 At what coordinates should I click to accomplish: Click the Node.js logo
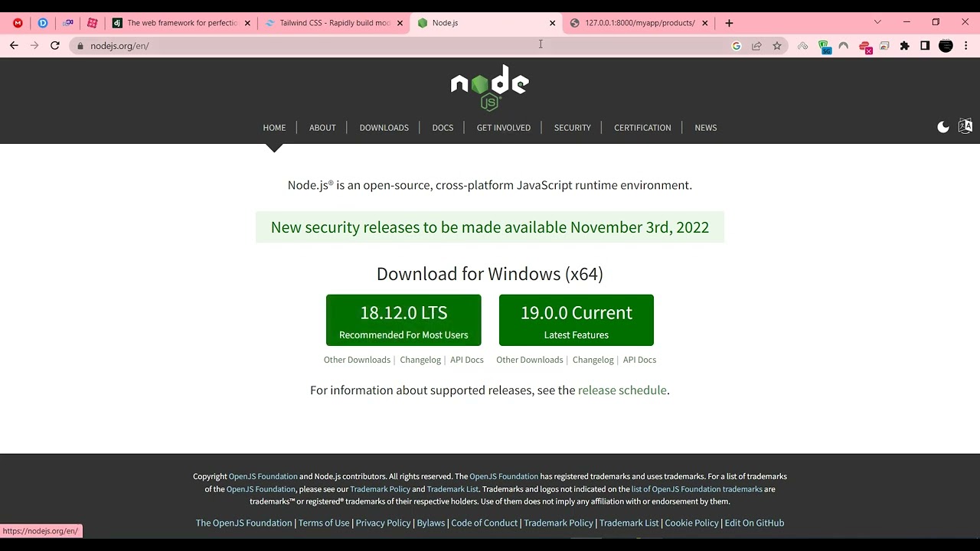(x=490, y=87)
